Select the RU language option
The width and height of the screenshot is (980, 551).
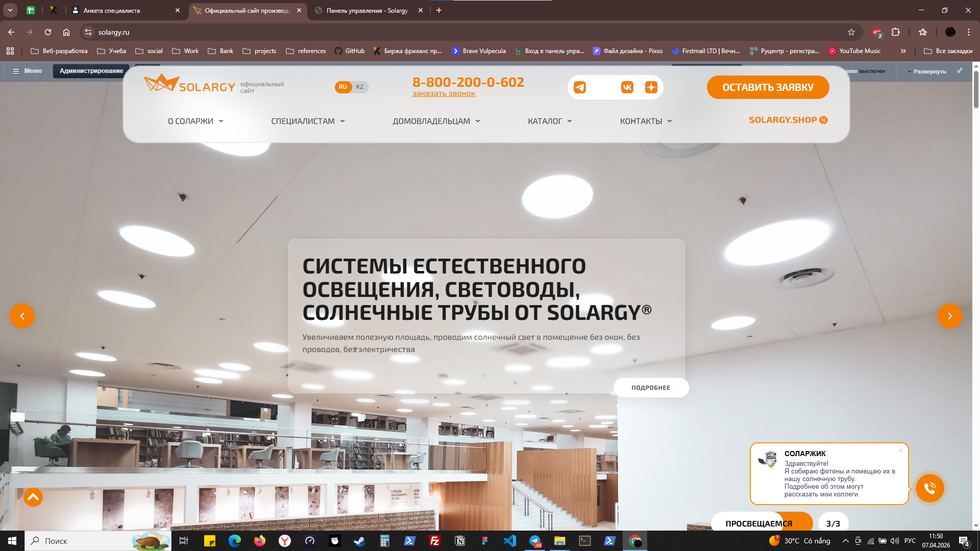tap(343, 87)
